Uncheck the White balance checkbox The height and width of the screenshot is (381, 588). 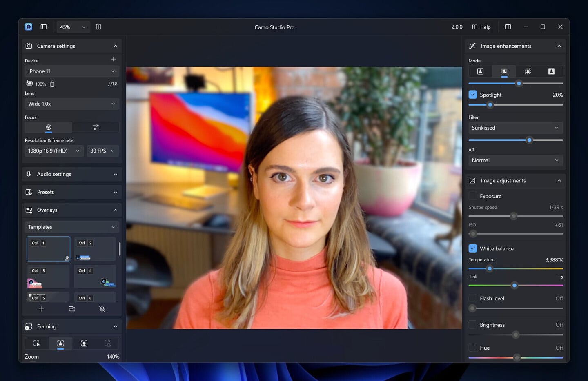(473, 248)
